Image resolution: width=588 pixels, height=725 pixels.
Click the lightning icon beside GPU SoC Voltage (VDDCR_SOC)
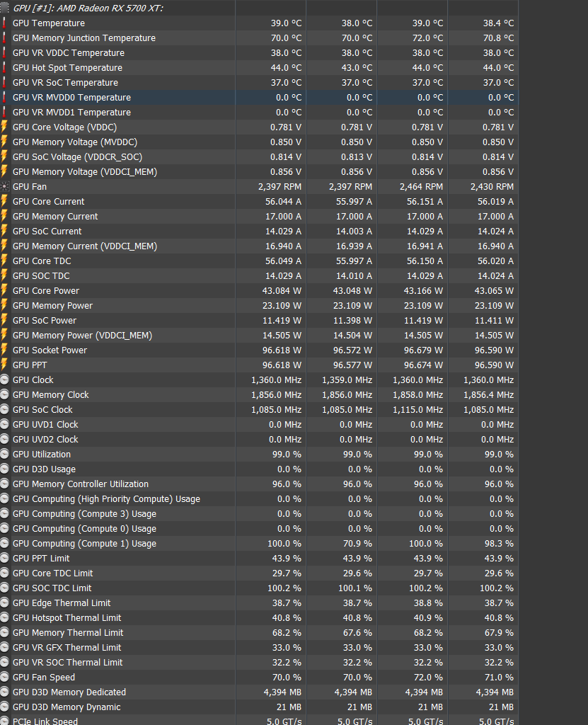[4, 156]
